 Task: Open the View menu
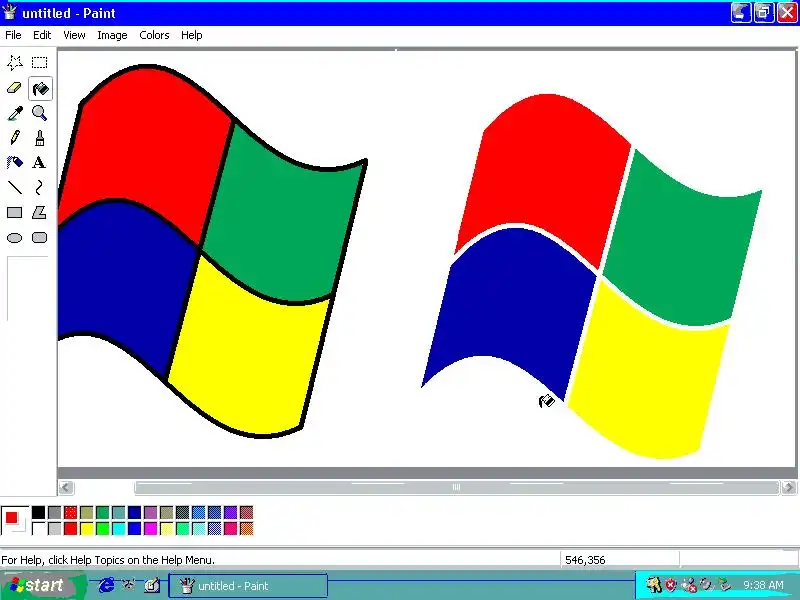(74, 35)
